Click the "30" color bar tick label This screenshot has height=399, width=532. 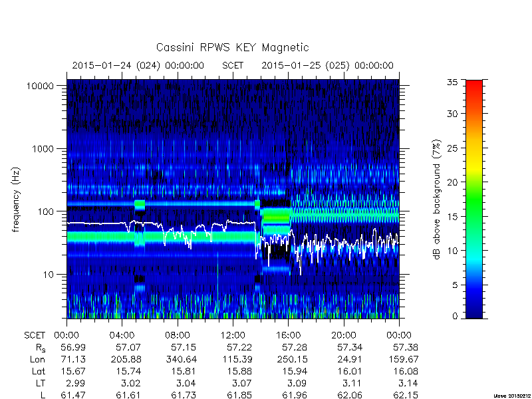click(452, 114)
